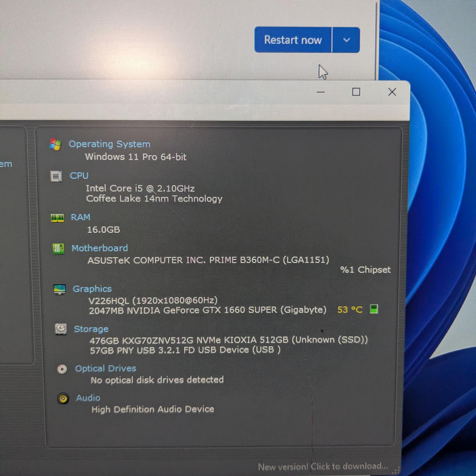476x476 pixels.
Task: Click the green Motherboard icon
Action: 58,249
